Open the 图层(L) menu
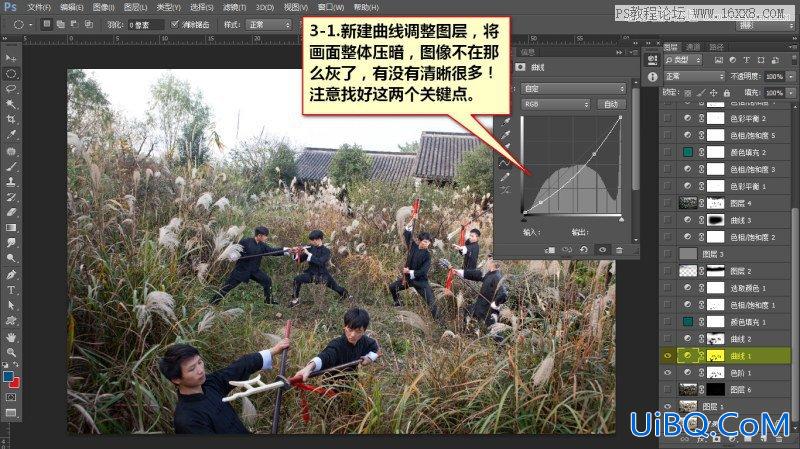Viewport: 800px width, 449px height. tap(136, 8)
